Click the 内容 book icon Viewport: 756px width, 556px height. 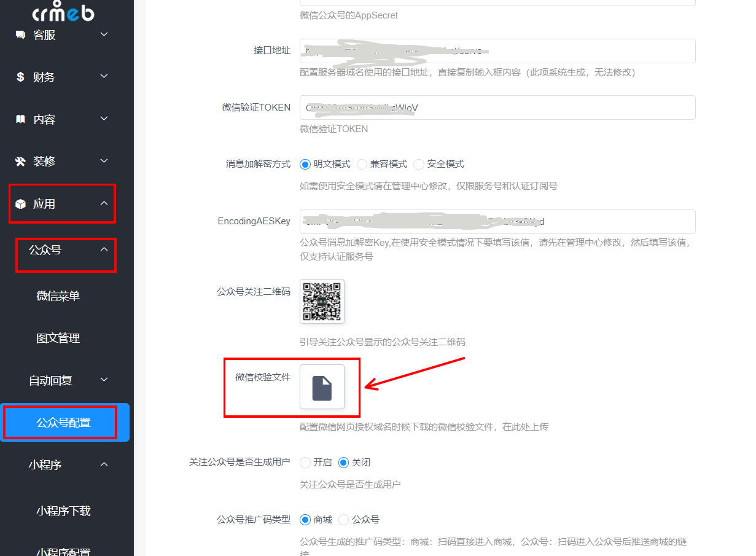pos(21,119)
